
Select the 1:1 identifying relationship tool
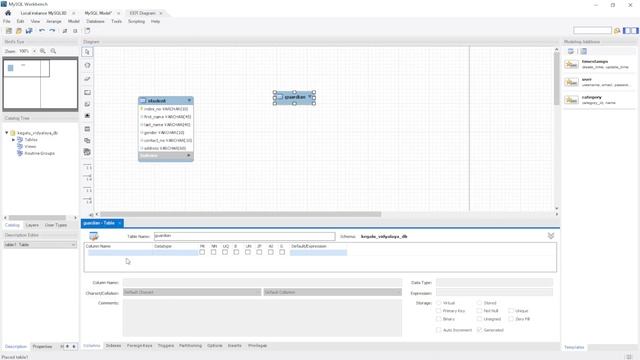[x=88, y=190]
